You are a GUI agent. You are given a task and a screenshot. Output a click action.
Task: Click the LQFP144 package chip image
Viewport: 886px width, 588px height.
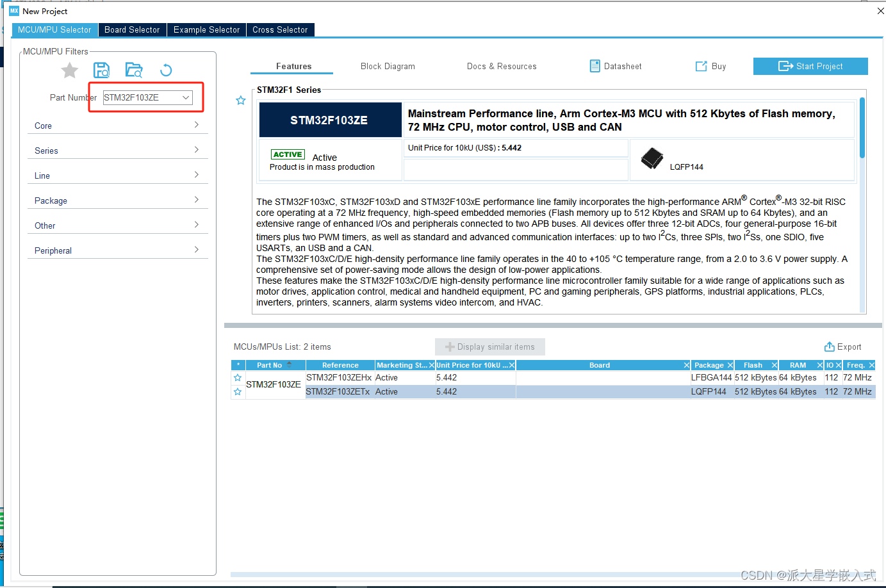(x=652, y=158)
